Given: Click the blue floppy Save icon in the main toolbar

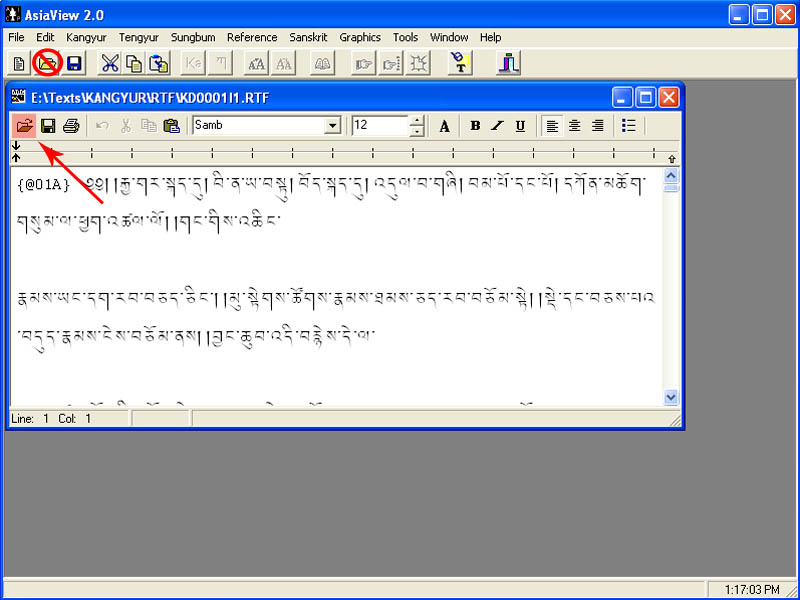Looking at the screenshot, I should [74, 63].
